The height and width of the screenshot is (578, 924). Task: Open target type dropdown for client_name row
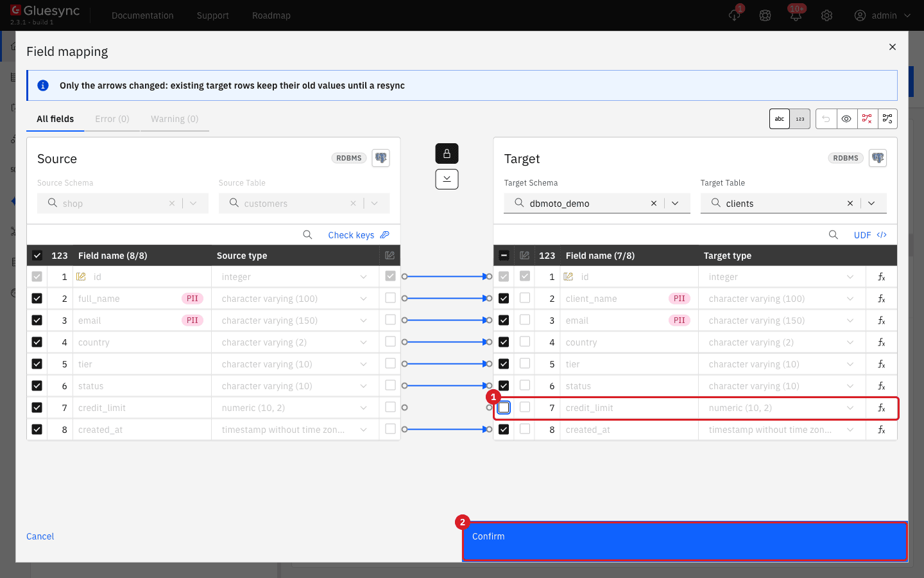[x=850, y=299]
